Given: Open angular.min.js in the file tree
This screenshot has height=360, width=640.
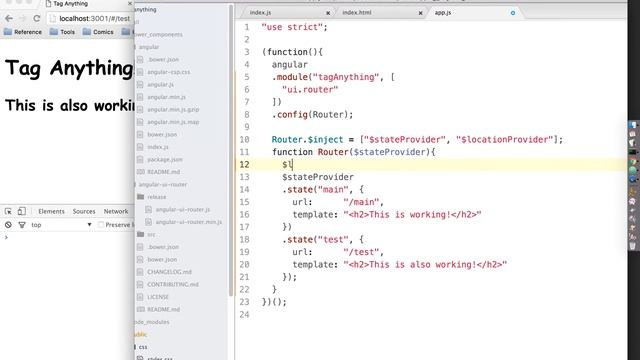Looking at the screenshot, I should 166,97.
